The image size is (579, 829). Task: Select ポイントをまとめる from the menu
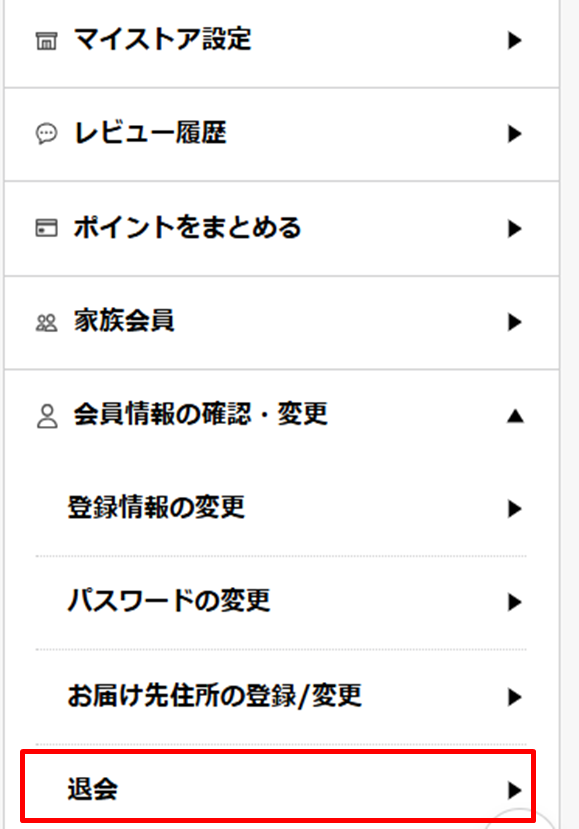[281, 228]
